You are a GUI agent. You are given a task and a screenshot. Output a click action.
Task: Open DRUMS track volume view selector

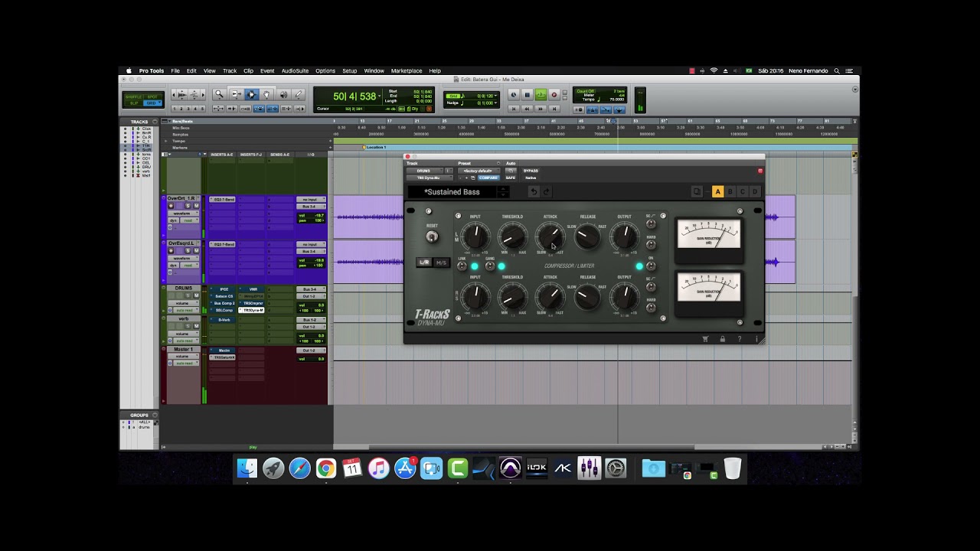182,303
